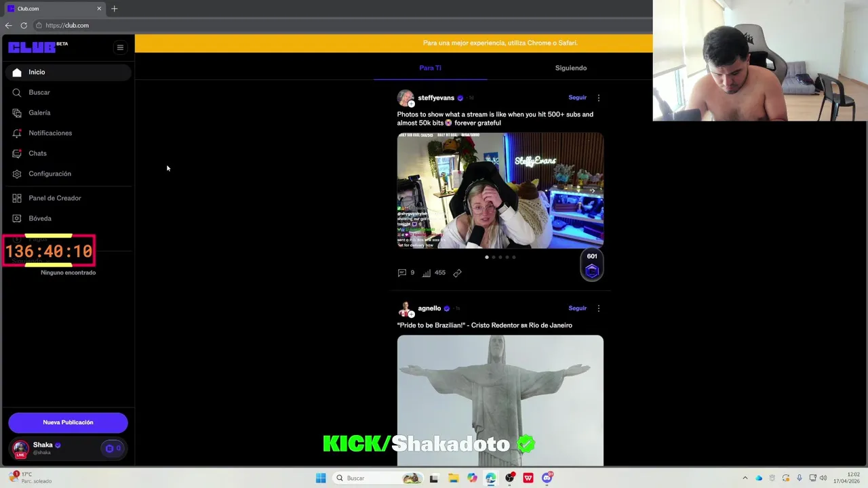Open the Cristo Redentor photo

[x=500, y=401]
